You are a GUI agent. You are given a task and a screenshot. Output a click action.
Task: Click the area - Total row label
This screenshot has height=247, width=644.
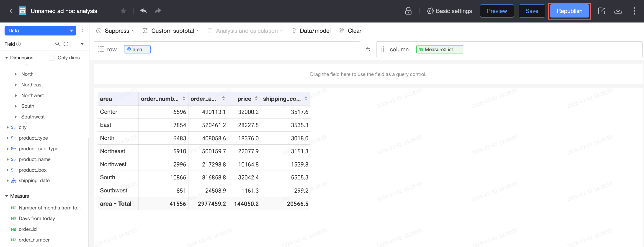click(116, 204)
